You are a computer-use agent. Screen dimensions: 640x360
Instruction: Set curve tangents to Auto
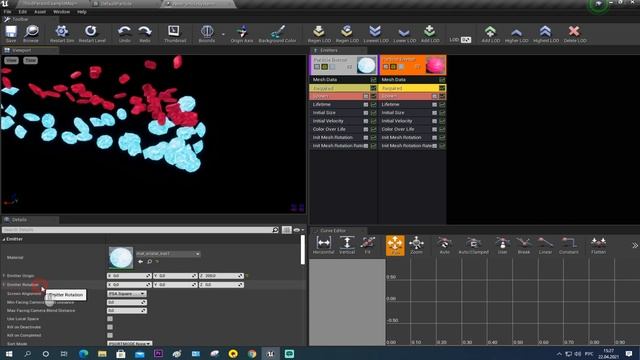pyautogui.click(x=444, y=245)
